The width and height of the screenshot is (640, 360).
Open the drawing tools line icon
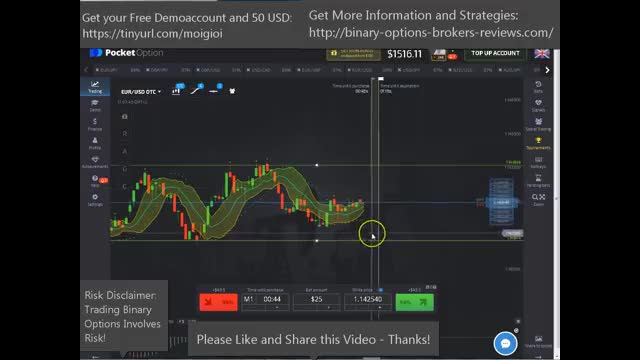195,91
